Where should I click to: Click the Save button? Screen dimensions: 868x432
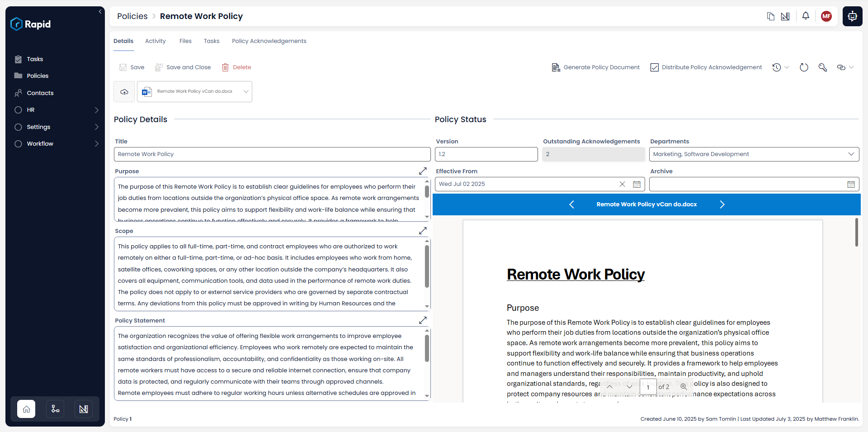[132, 67]
